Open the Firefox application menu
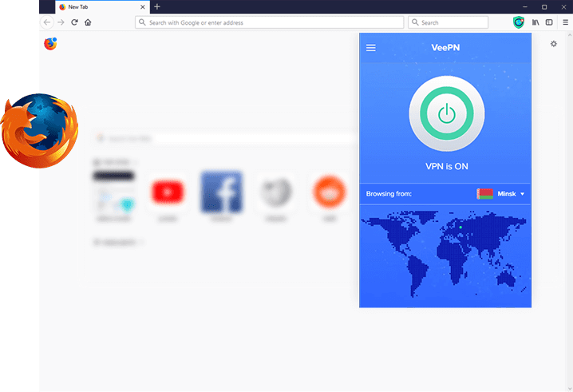This screenshot has height=392, width=573. coord(565,22)
